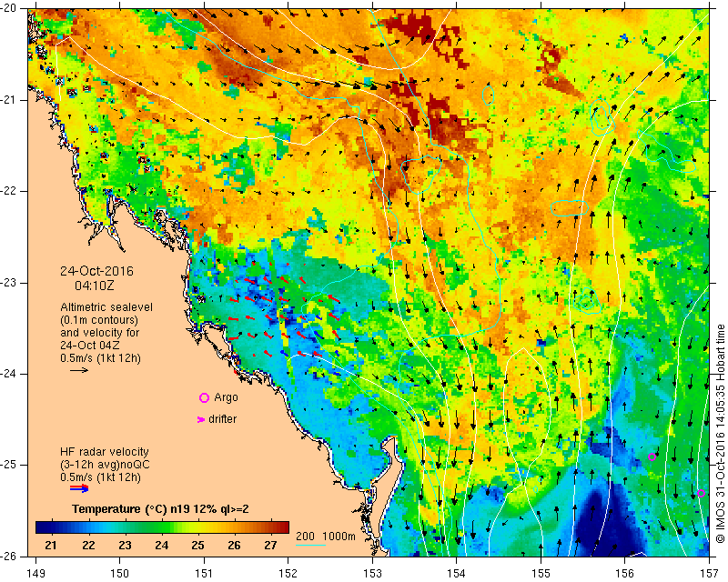Screen dimensions: 728x582
Task: Click the '(3-12h avg)noQC' text
Action: (105, 464)
